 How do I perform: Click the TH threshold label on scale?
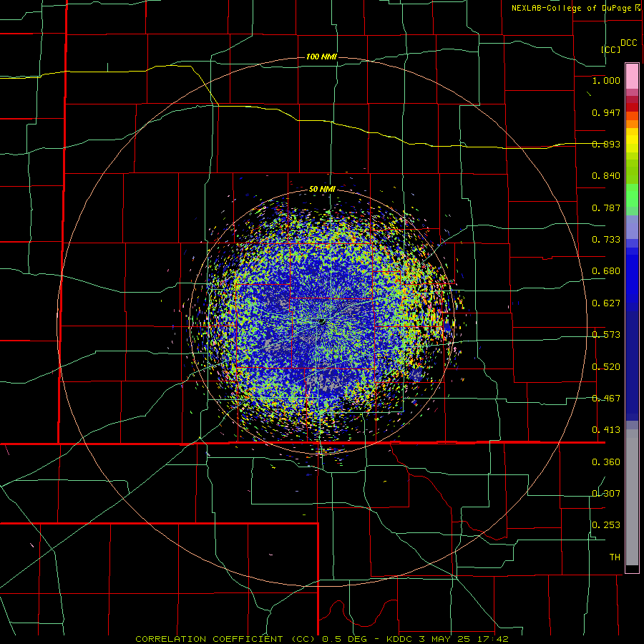[x=615, y=557]
